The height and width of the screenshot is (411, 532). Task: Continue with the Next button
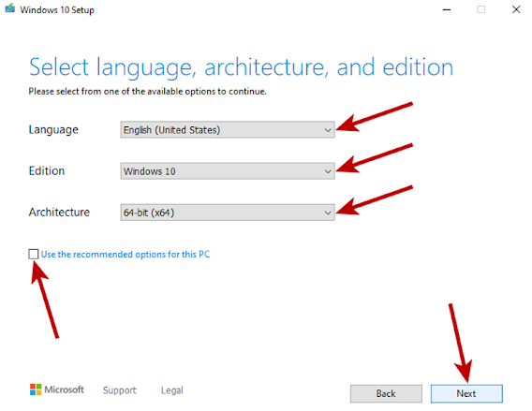pos(466,394)
